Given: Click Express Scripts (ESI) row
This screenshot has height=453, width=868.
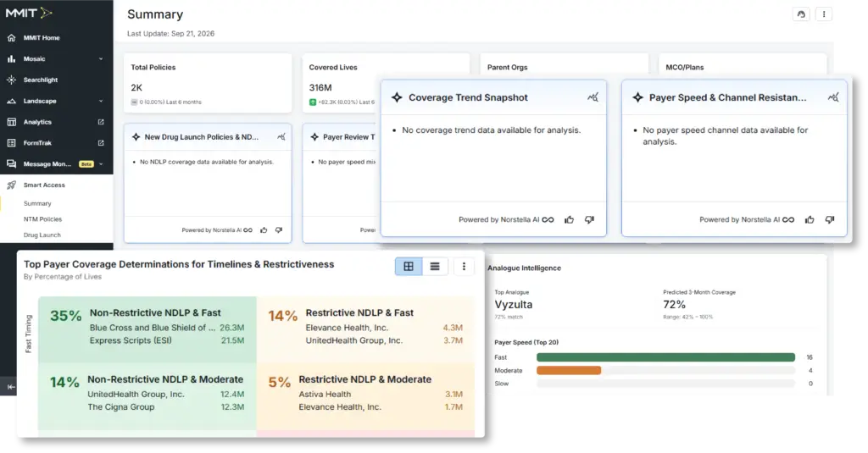Looking at the screenshot, I should 167,340.
